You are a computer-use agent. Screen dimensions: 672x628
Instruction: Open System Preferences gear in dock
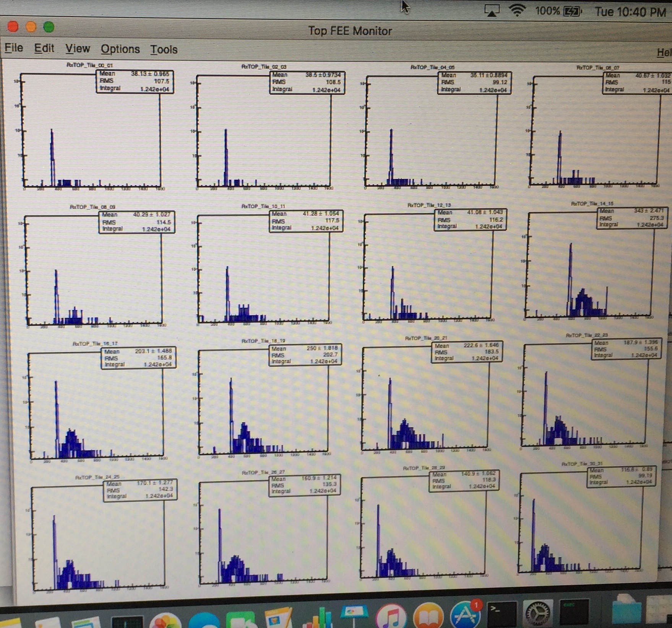click(x=538, y=613)
